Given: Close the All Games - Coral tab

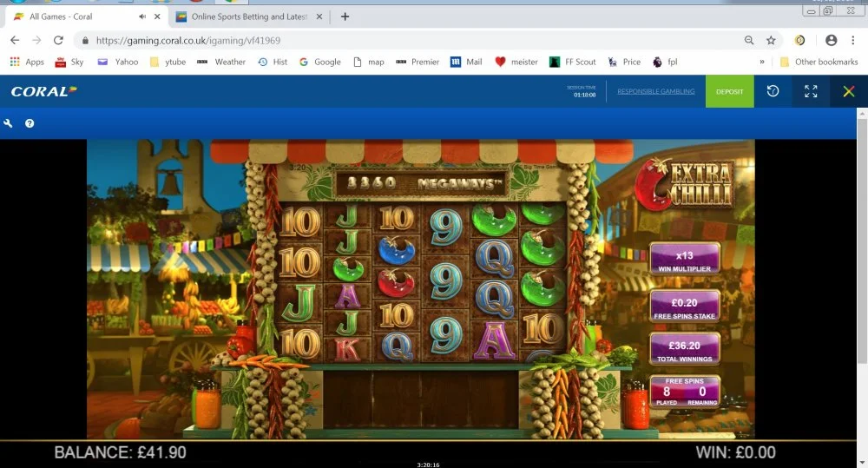Looking at the screenshot, I should [x=157, y=16].
